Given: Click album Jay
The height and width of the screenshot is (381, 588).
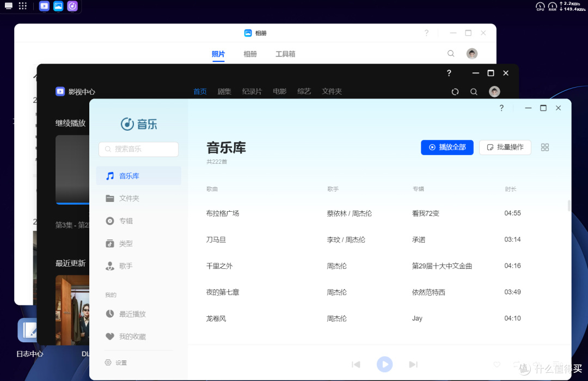Looking at the screenshot, I should pos(417,318).
